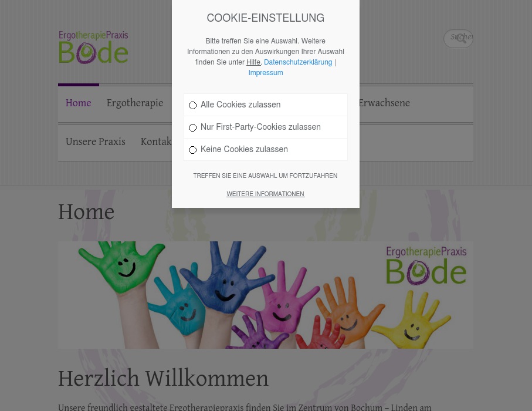Click the Bode logo inside banner image
Screen dimensions: 532x411
point(426,266)
